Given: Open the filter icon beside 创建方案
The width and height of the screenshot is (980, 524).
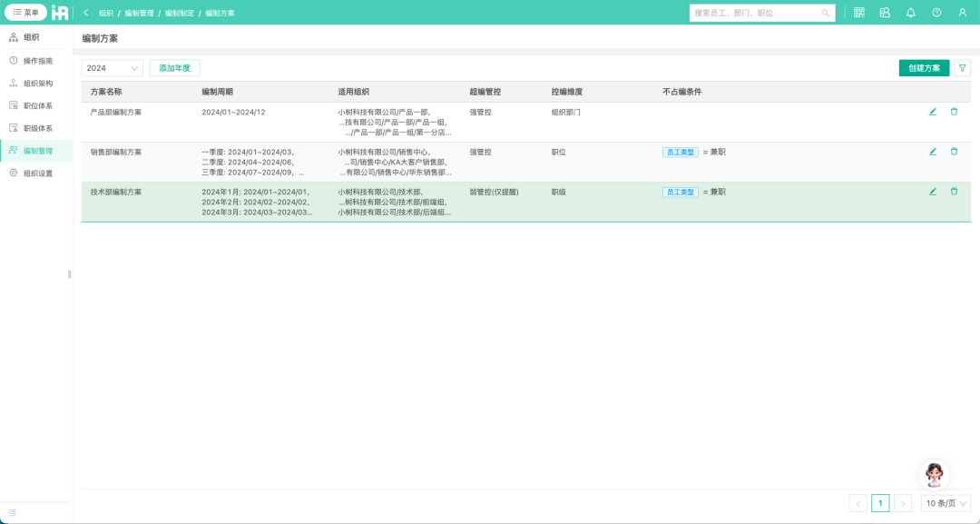Looking at the screenshot, I should click(962, 67).
